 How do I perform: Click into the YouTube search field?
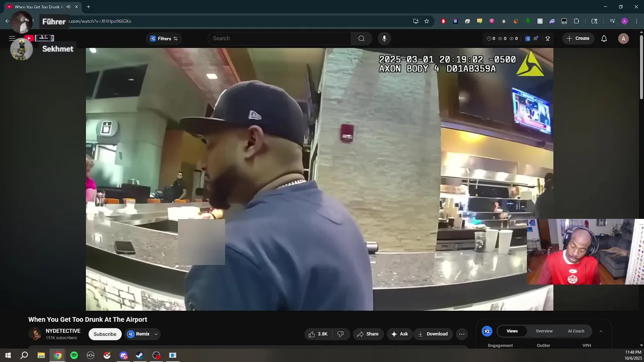[x=279, y=39]
